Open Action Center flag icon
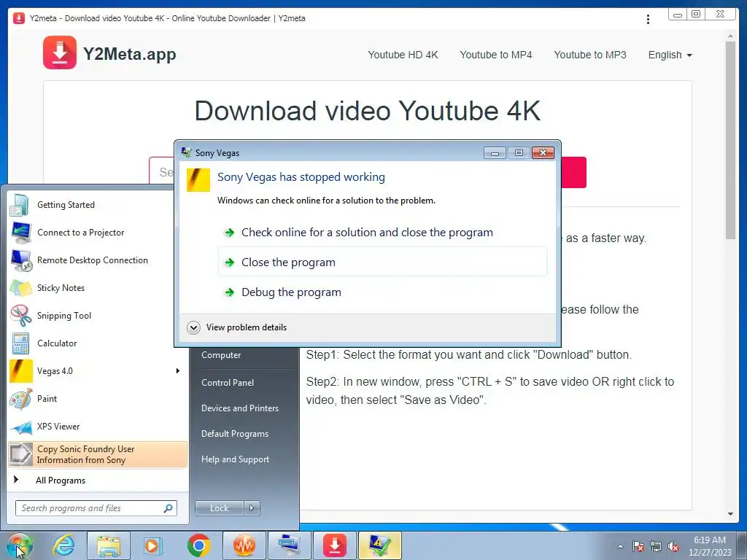The height and width of the screenshot is (560, 747). (638, 546)
